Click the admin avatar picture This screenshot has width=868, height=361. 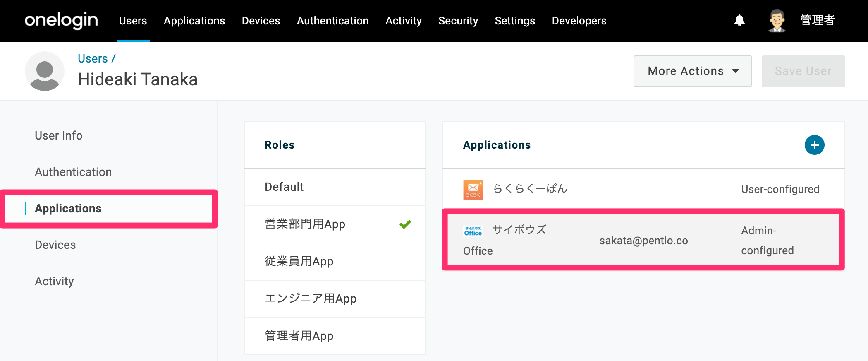pos(777,20)
